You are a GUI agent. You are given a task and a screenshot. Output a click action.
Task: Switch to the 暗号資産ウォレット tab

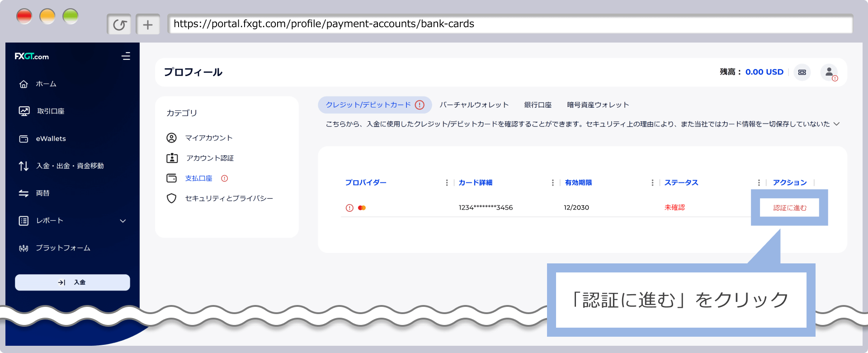pos(598,105)
